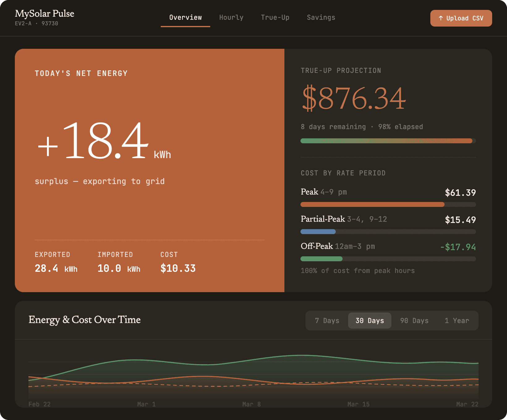Switch to the Hourly tab
The image size is (507, 420).
click(231, 18)
